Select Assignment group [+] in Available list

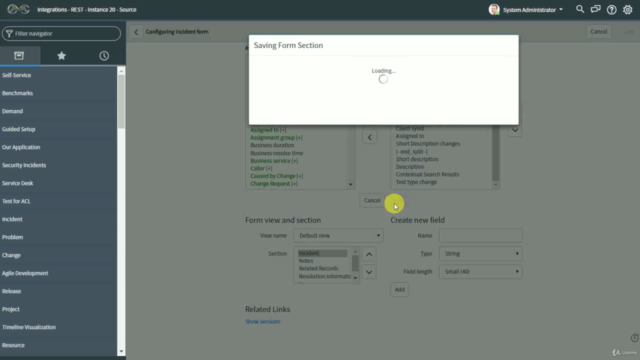click(276, 138)
